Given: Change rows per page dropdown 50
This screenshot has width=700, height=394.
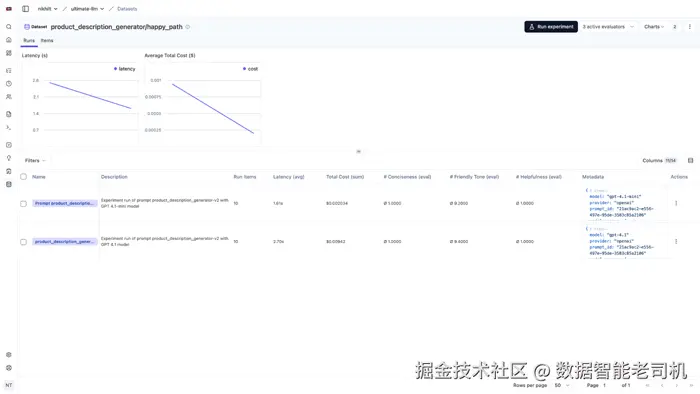Looking at the screenshot, I should (x=562, y=385).
